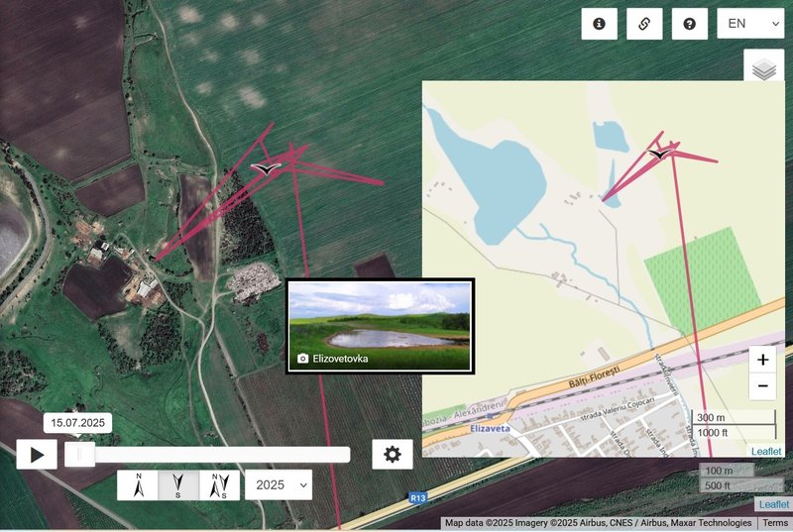Click the camera icon on the Elizovetovka photo
The width and height of the screenshot is (793, 532).
[303, 359]
